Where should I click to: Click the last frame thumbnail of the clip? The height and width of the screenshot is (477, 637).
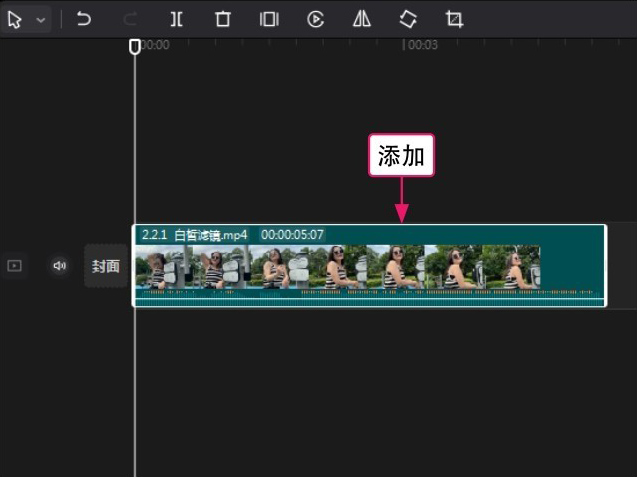click(x=511, y=267)
